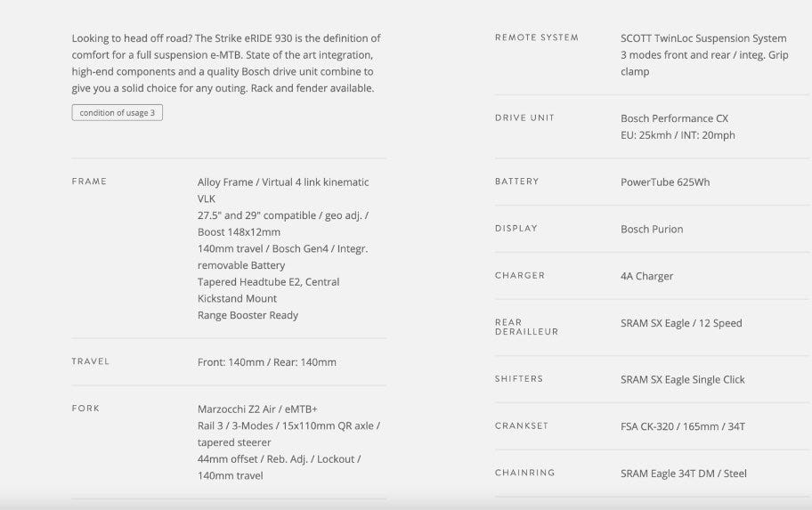Screen dimensions: 812x510
Task: Click the REMOTE SYSTEM label
Action: (536, 37)
